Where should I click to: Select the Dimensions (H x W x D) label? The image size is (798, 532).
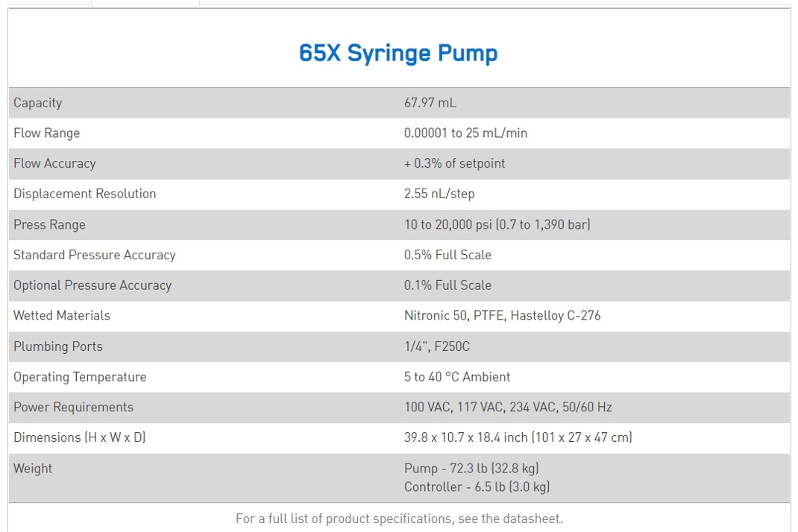pos(80,437)
